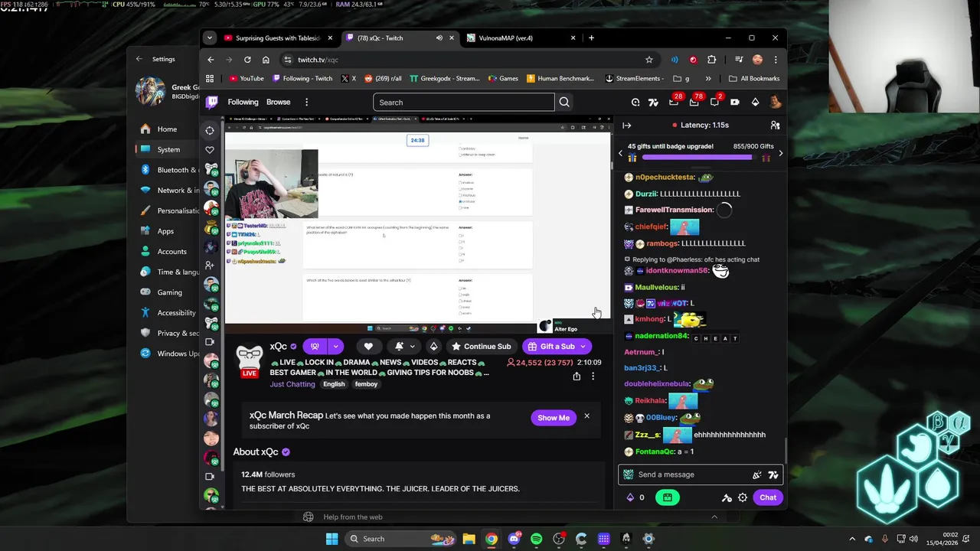This screenshot has width=980, height=551.
Task: Click the English stream tag
Action: pyautogui.click(x=334, y=384)
